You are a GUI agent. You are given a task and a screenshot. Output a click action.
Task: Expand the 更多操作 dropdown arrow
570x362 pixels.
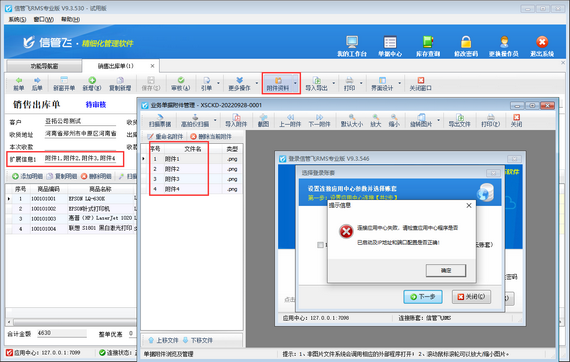pos(257,83)
